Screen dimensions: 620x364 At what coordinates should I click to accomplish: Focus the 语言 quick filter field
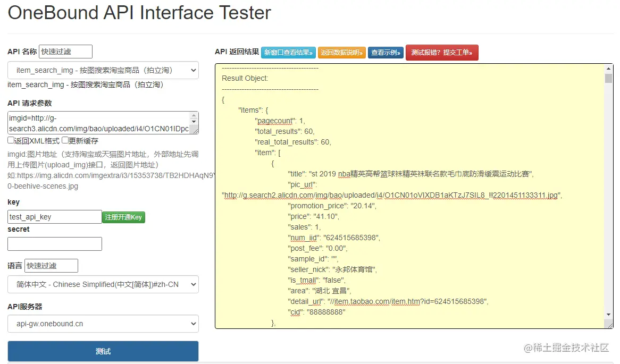(x=51, y=266)
